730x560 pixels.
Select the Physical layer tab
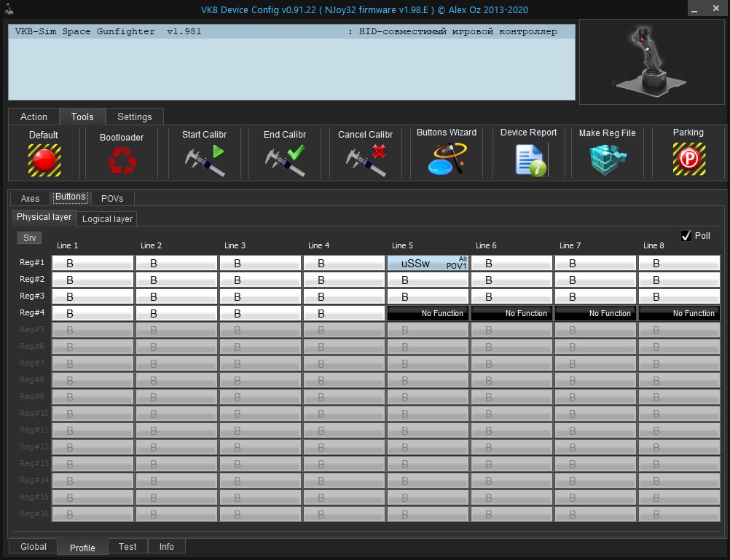[x=44, y=217]
